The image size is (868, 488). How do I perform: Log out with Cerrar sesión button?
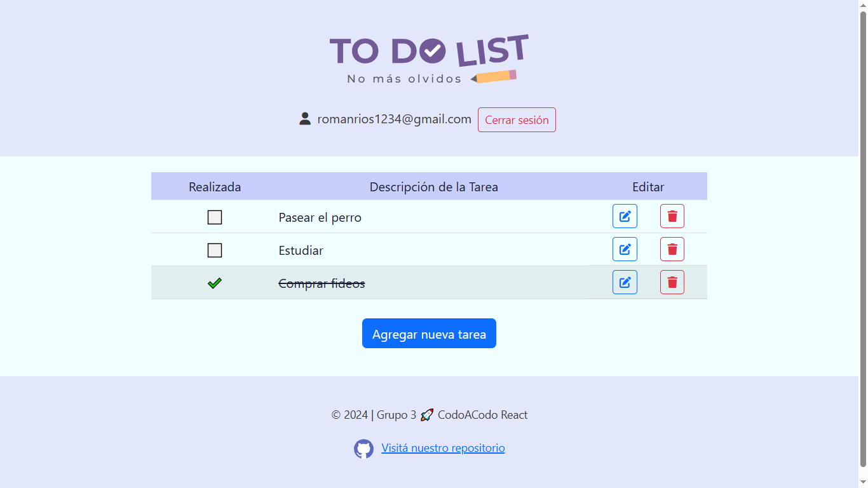pos(517,119)
